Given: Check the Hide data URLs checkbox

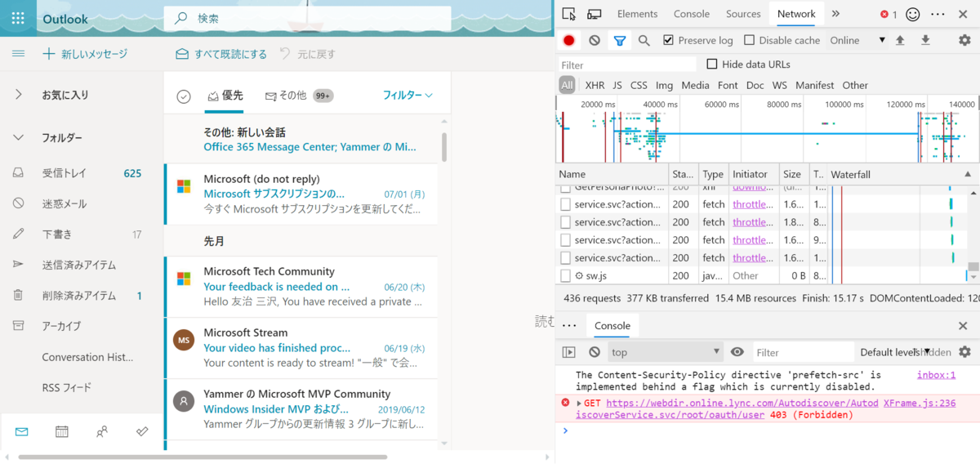Looking at the screenshot, I should [x=712, y=64].
